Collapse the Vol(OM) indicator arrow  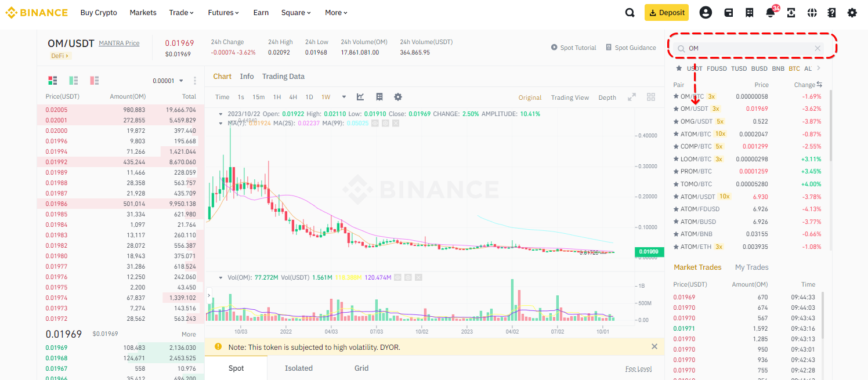220,277
